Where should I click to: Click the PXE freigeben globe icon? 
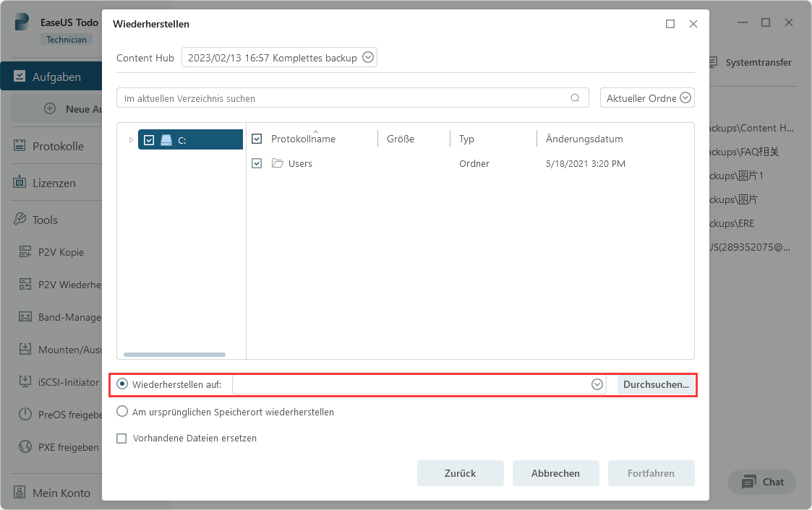[25, 447]
